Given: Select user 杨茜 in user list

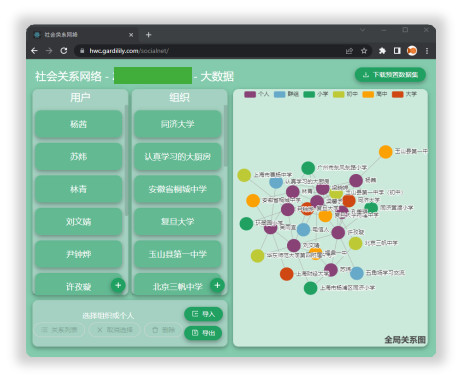Looking at the screenshot, I should (78, 124).
